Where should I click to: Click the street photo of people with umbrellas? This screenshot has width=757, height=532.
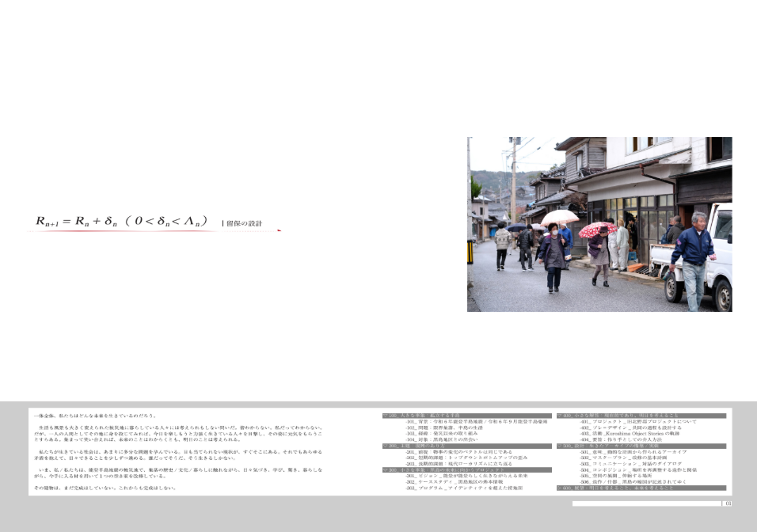[599, 224]
